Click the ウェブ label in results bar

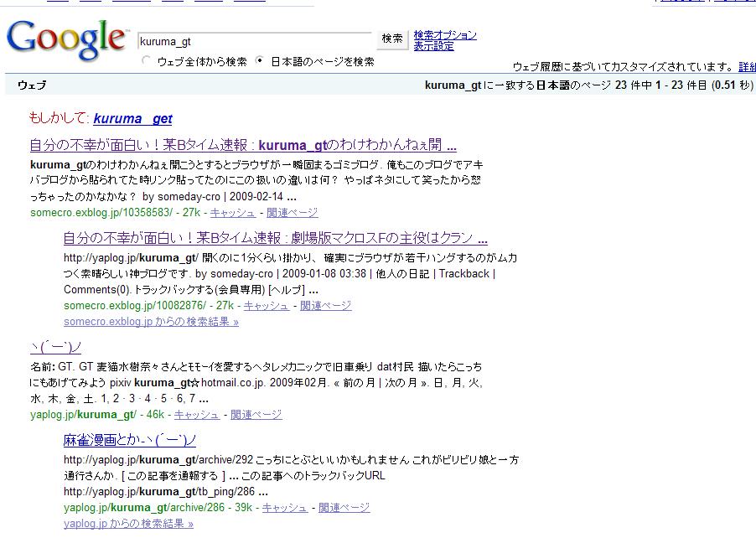click(x=32, y=85)
